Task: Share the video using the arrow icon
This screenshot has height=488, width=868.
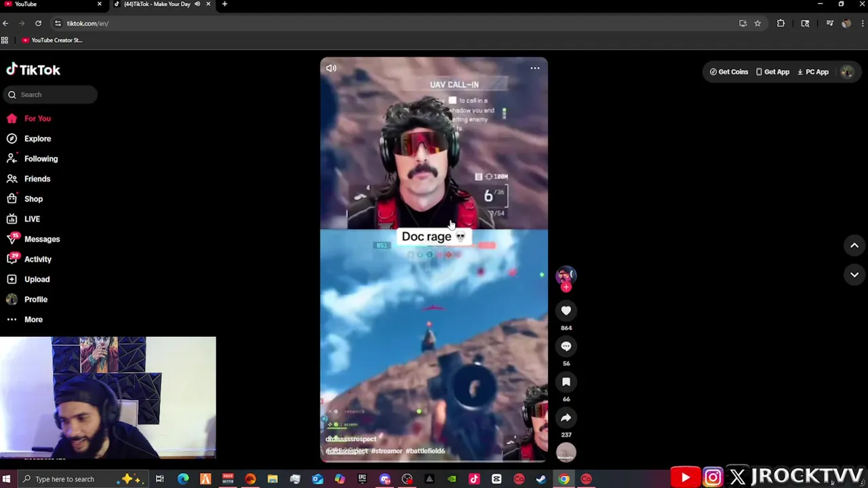Action: coord(566,418)
